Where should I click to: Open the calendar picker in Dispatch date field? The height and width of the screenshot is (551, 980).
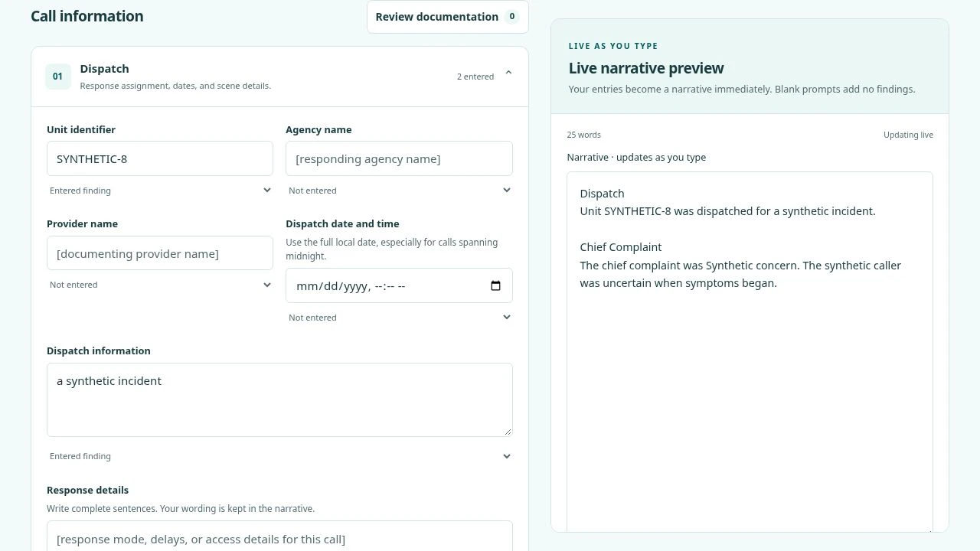[x=495, y=285]
